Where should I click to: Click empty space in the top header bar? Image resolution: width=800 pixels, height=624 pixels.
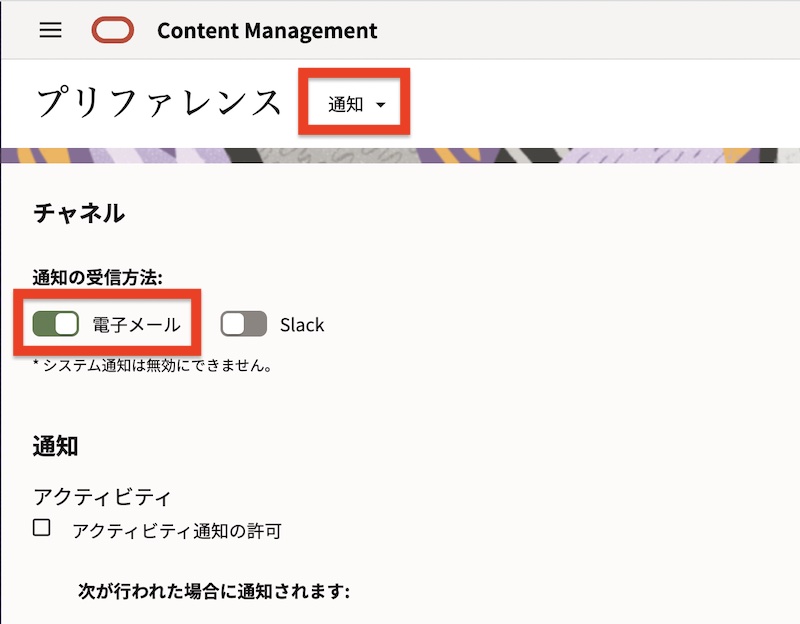600,30
